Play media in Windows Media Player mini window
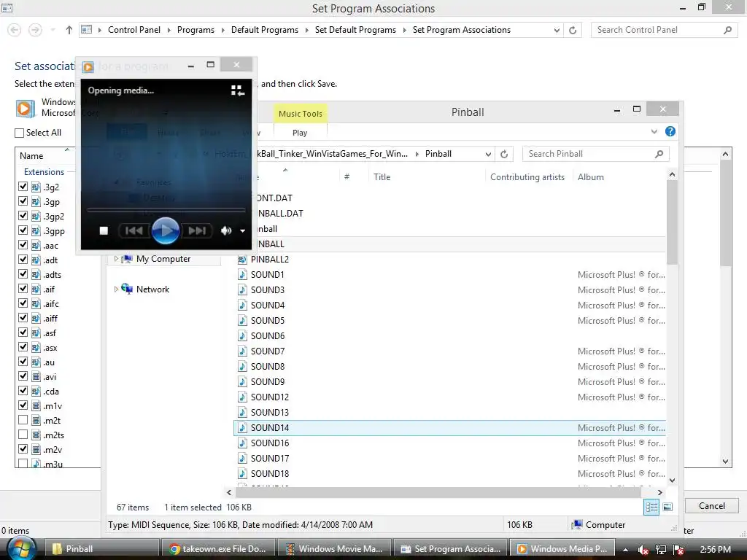The image size is (747, 560). click(x=166, y=230)
